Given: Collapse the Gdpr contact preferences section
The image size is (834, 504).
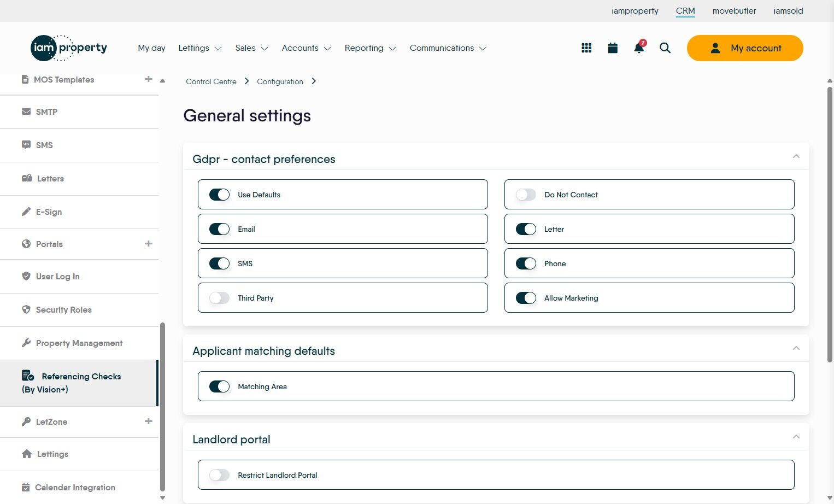Looking at the screenshot, I should (x=796, y=157).
